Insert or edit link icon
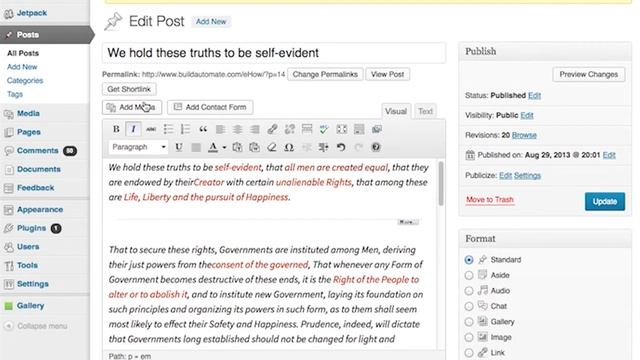 point(272,129)
